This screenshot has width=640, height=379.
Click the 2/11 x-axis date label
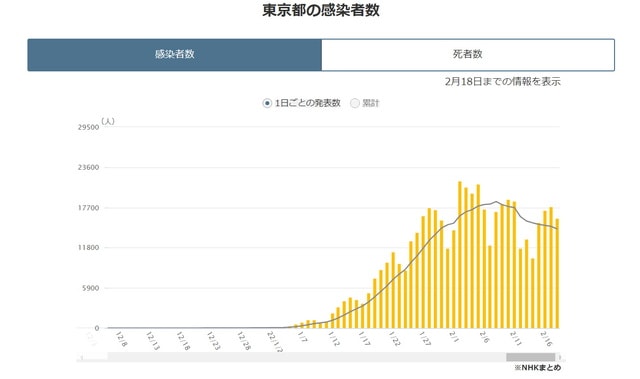516,339
